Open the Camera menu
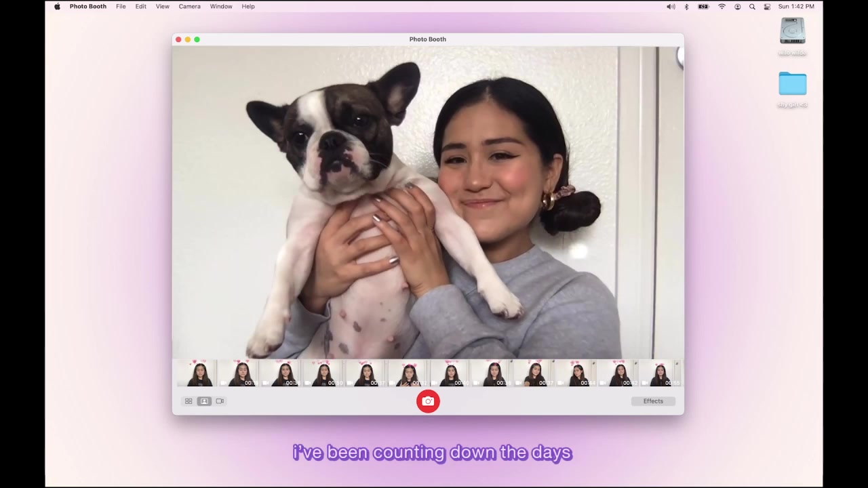This screenshot has width=868, height=488. 189,6
